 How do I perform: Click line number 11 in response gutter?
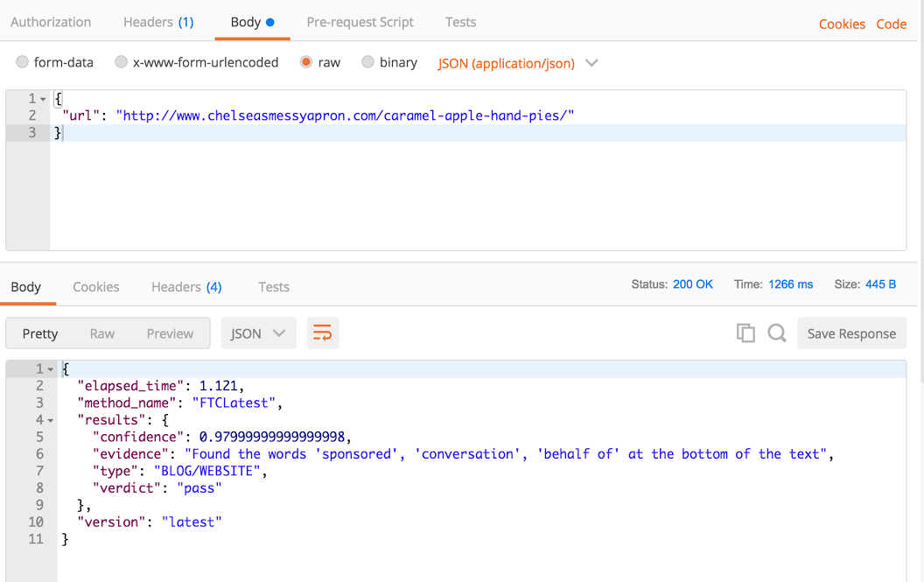(36, 539)
